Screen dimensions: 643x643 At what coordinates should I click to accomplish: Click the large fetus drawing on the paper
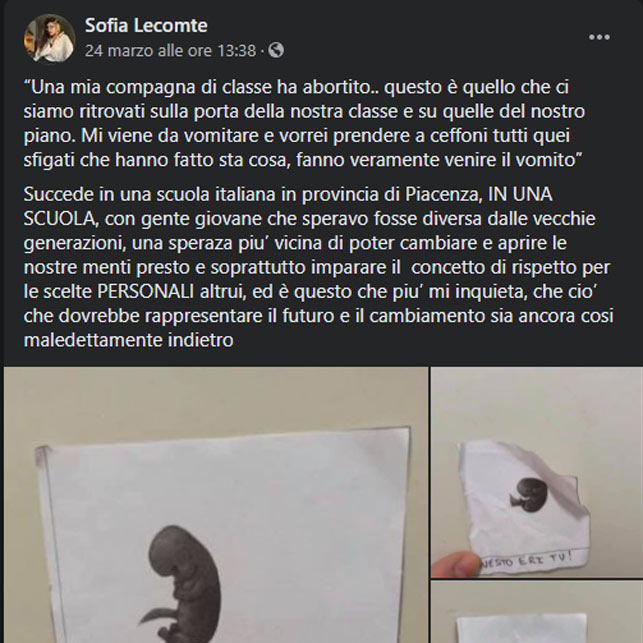pos(182,584)
